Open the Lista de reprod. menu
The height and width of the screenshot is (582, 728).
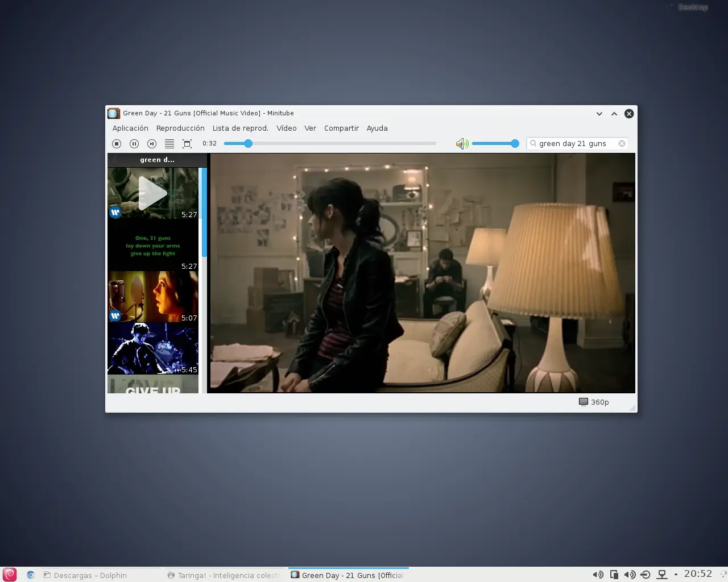(x=240, y=128)
